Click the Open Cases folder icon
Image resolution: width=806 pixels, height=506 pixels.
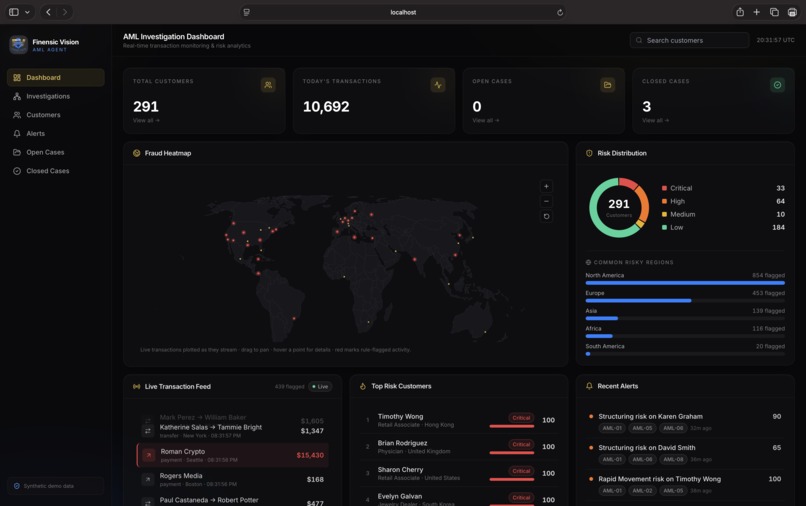607,85
